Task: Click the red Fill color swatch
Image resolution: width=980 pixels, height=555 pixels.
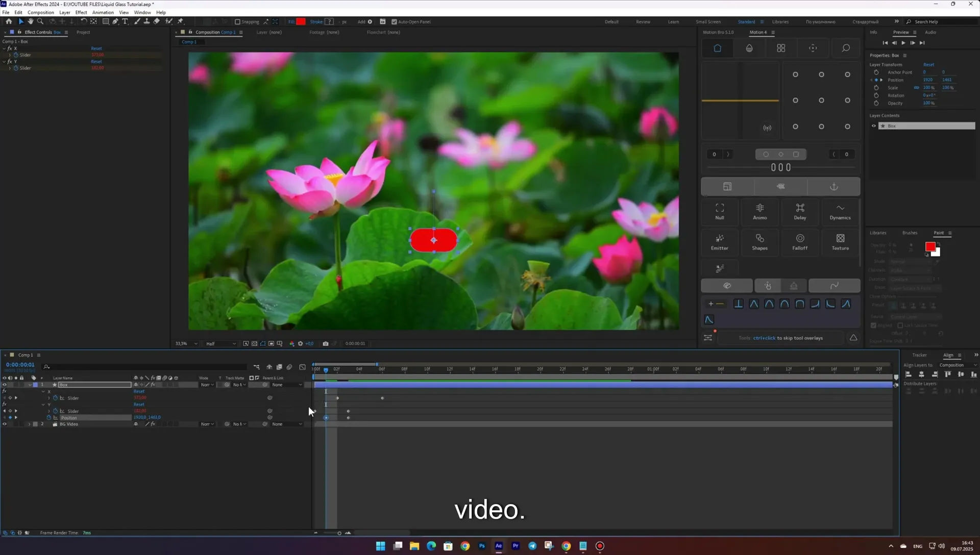Action: 301,21
